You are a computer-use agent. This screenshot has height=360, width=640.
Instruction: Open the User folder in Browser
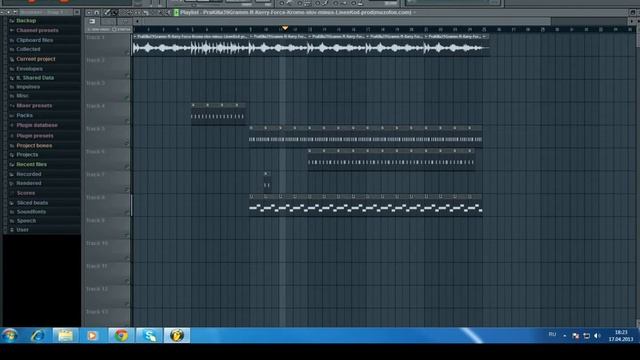[x=22, y=230]
